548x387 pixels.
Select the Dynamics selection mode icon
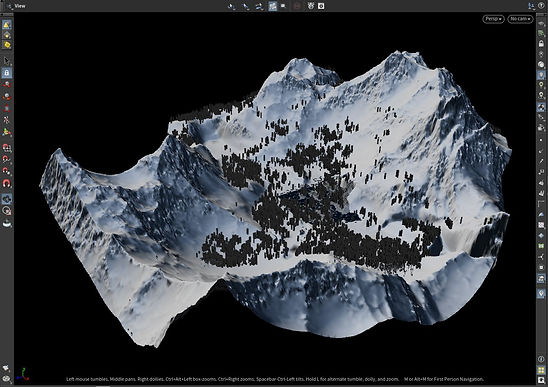(x=7, y=45)
